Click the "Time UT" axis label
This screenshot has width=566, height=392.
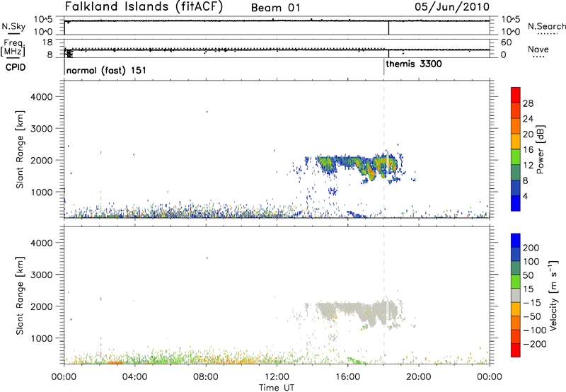click(277, 388)
